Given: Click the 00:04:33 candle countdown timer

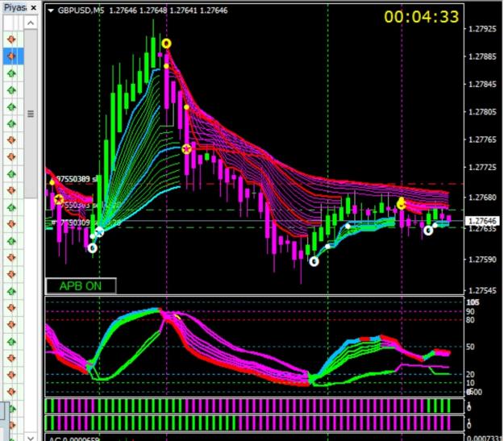Looking at the screenshot, I should click(422, 17).
